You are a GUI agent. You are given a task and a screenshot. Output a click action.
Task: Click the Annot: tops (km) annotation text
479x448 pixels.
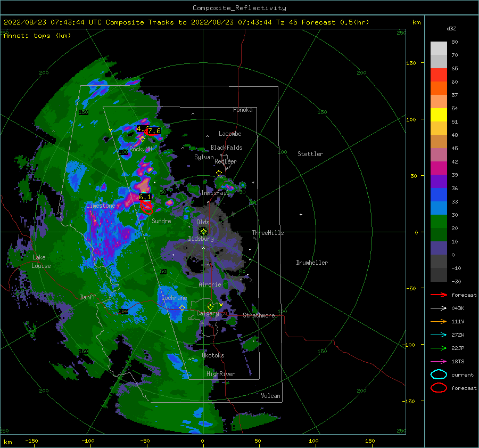point(37,36)
